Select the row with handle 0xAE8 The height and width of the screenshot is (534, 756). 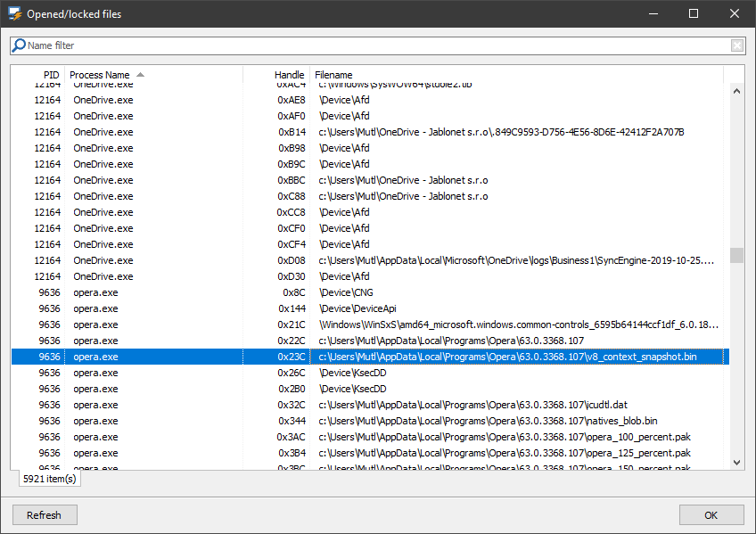pos(370,100)
